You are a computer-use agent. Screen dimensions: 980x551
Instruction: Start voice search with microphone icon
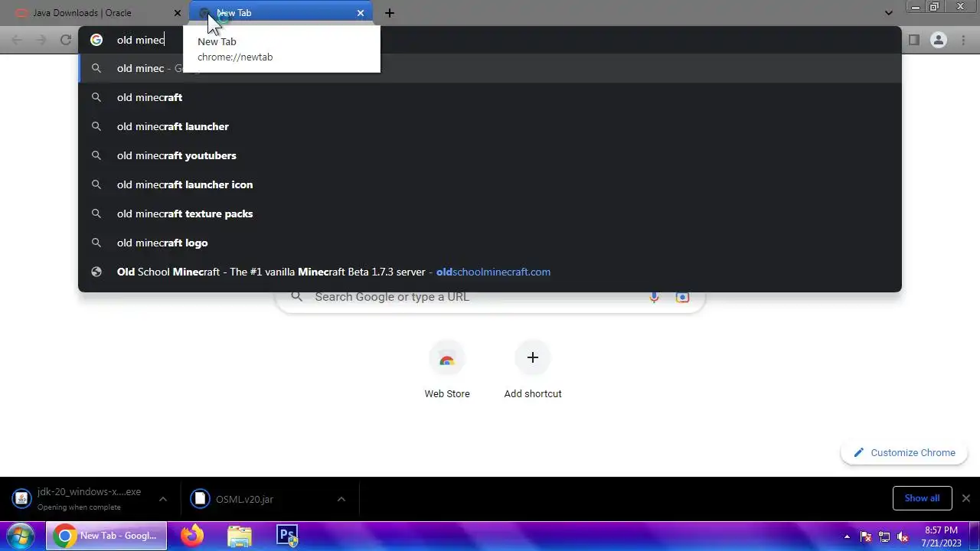tap(654, 297)
